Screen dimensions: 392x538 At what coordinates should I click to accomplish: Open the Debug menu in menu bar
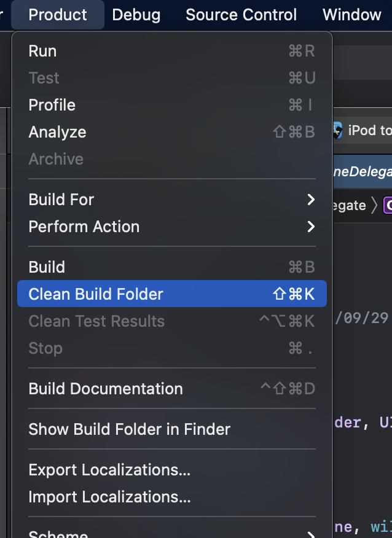pos(136,15)
